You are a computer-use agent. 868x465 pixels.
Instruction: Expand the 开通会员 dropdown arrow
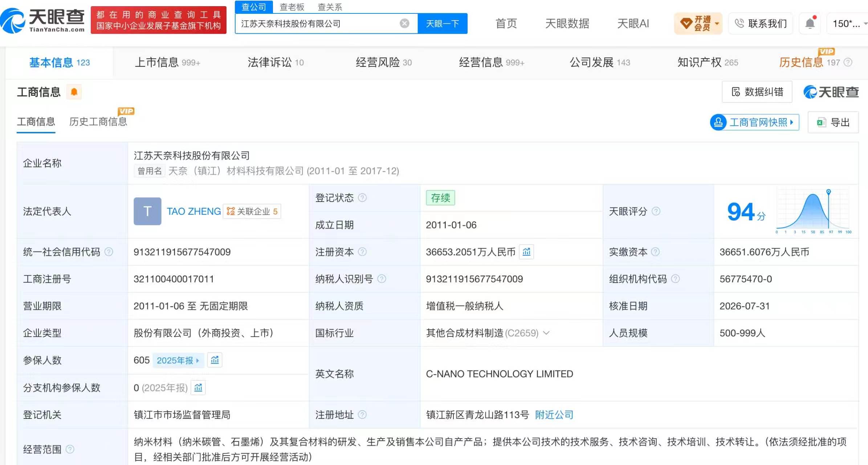717,24
